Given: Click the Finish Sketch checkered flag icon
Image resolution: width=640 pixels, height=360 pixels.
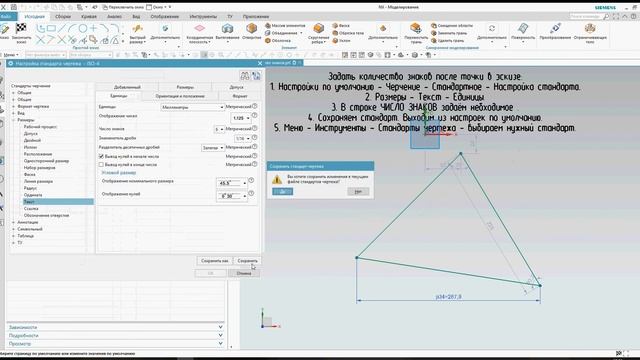Looking at the screenshot, I should [21, 28].
